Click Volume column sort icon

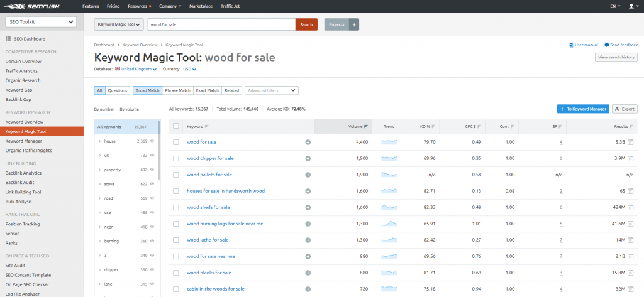pyautogui.click(x=367, y=126)
